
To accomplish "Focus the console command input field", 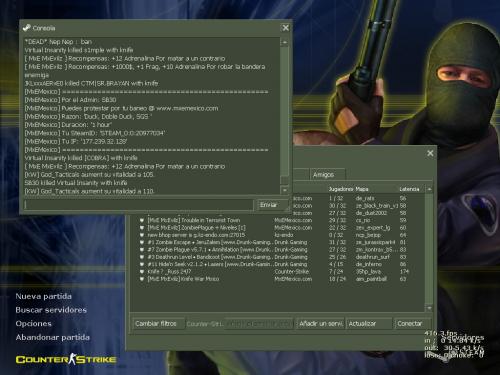I will (x=138, y=205).
